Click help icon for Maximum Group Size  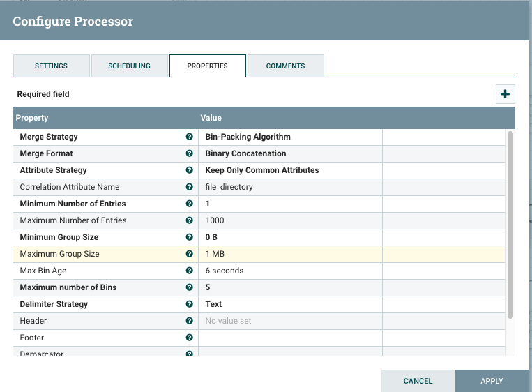(x=190, y=254)
